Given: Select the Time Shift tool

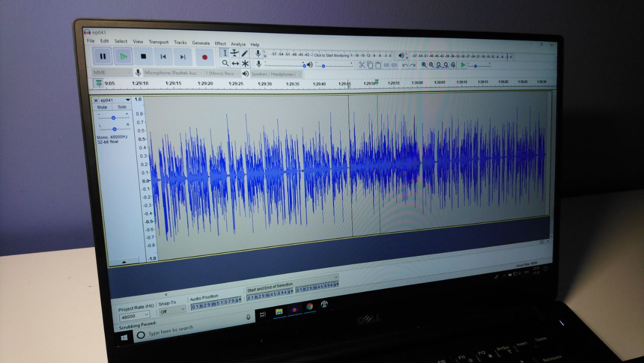Looking at the screenshot, I should coord(235,63).
